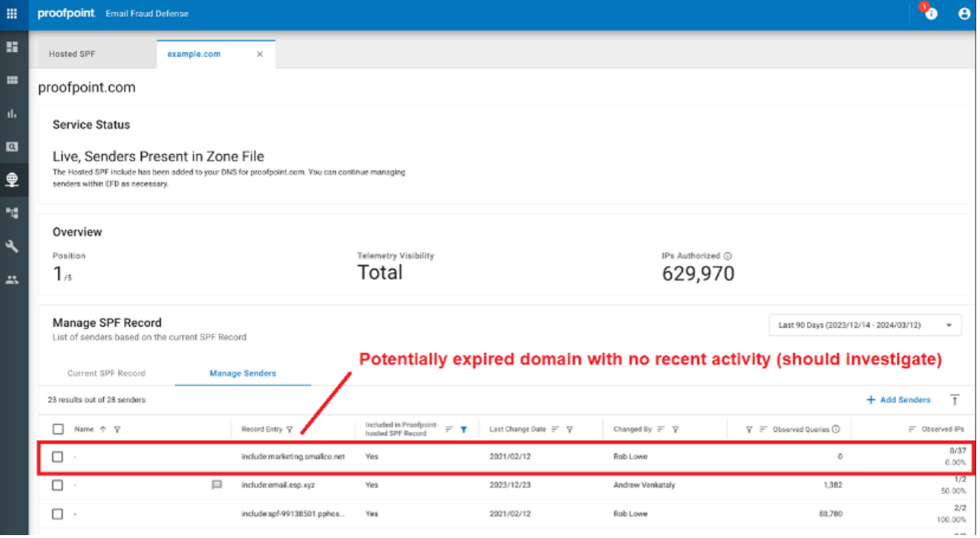Viewport: 980px width, 538px height.
Task: Click the 629,970 IPs Authorized value
Action: tap(698, 273)
